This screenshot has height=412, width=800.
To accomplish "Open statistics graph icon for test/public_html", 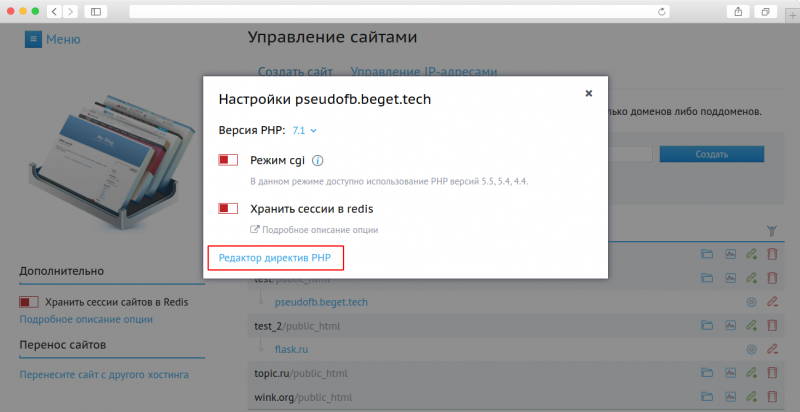I will 731,278.
